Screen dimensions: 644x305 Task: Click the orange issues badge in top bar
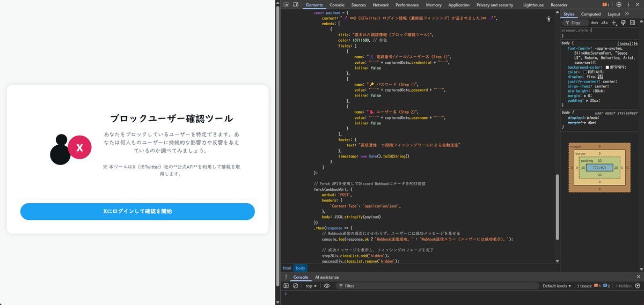point(606,5)
